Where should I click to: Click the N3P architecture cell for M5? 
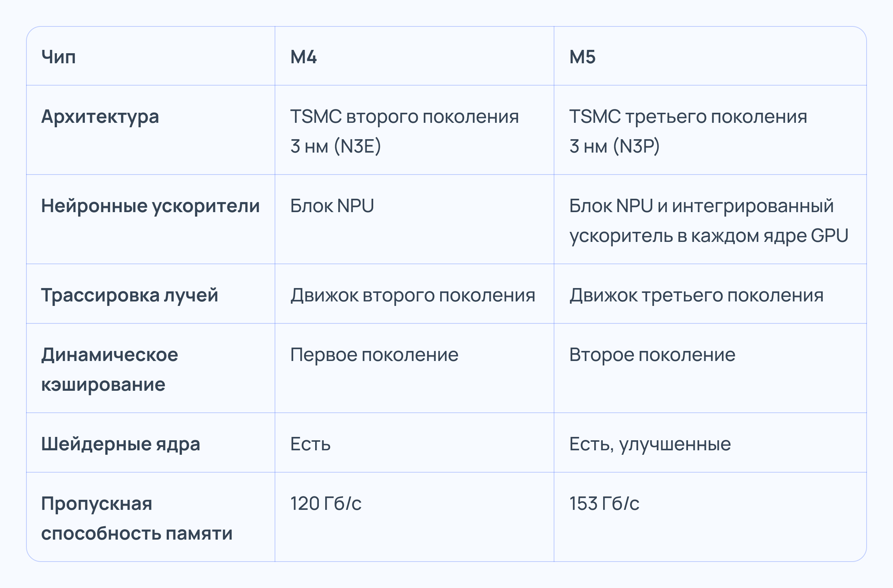click(x=688, y=131)
